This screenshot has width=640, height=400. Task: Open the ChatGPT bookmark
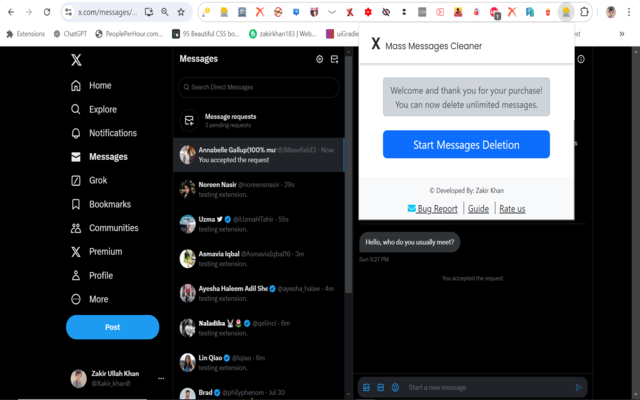coord(70,34)
